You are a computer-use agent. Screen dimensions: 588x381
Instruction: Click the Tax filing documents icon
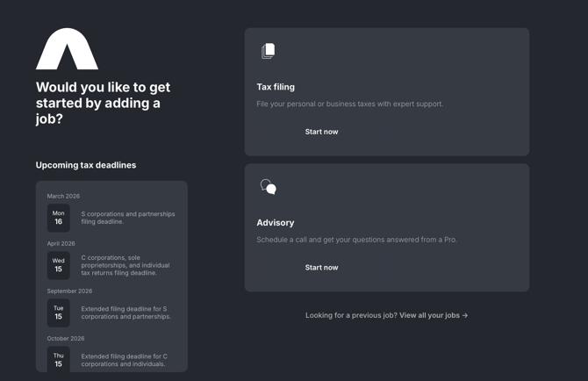(x=269, y=52)
